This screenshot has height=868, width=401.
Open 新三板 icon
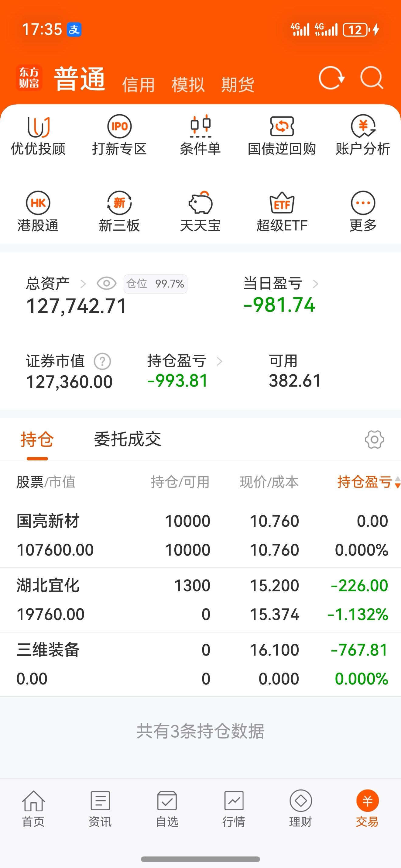[119, 203]
